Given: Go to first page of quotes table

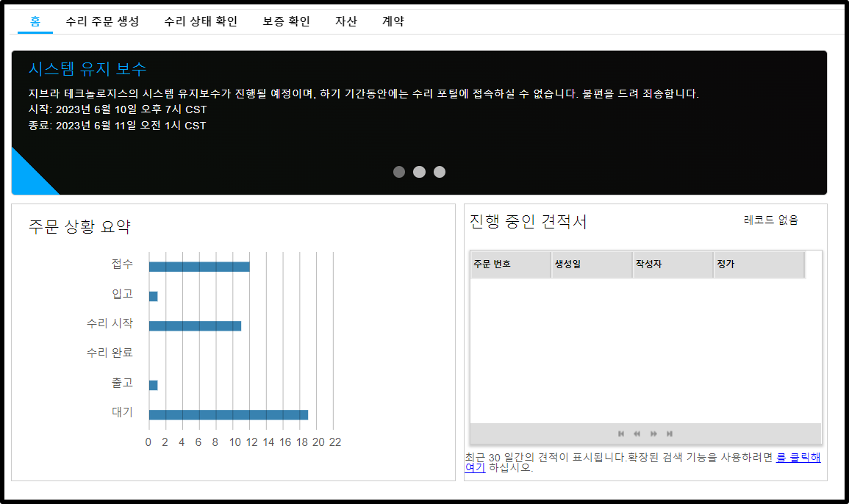Looking at the screenshot, I should point(621,433).
